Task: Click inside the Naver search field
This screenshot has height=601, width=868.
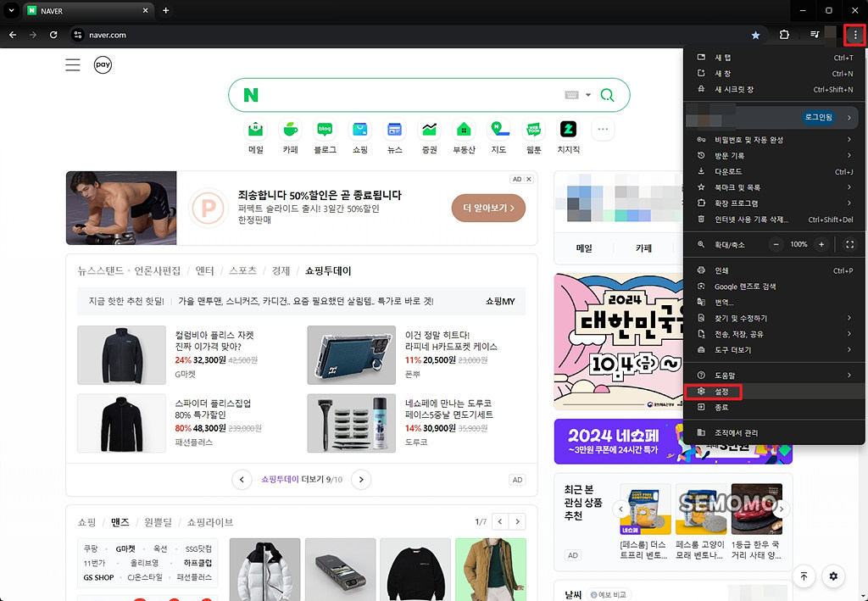Action: tap(409, 95)
